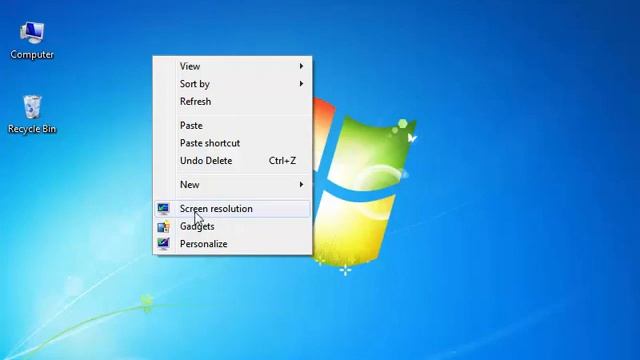Open the View menu entry

click(232, 66)
